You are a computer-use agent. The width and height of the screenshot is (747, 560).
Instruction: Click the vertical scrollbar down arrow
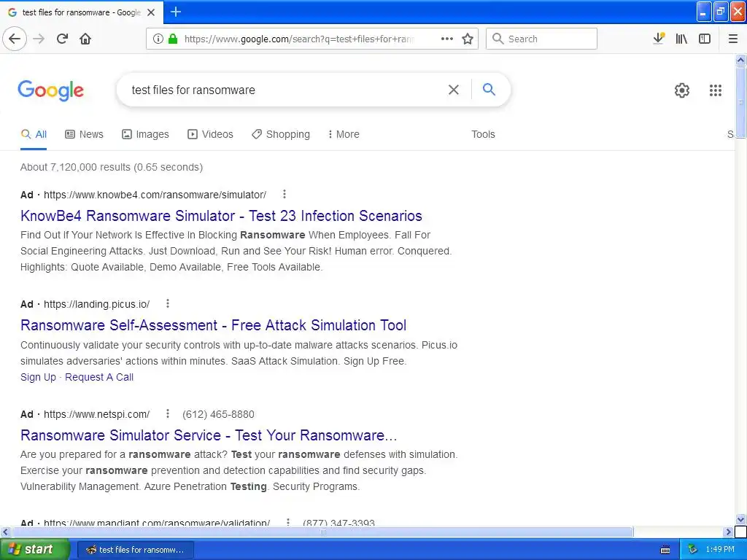pyautogui.click(x=741, y=519)
